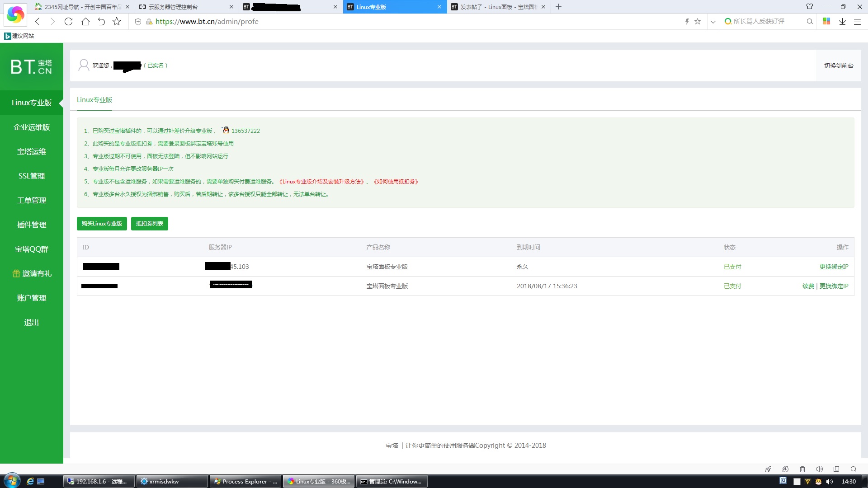Open the browser hamburger menu icon
This screenshot has width=868, height=488.
pos(857,21)
